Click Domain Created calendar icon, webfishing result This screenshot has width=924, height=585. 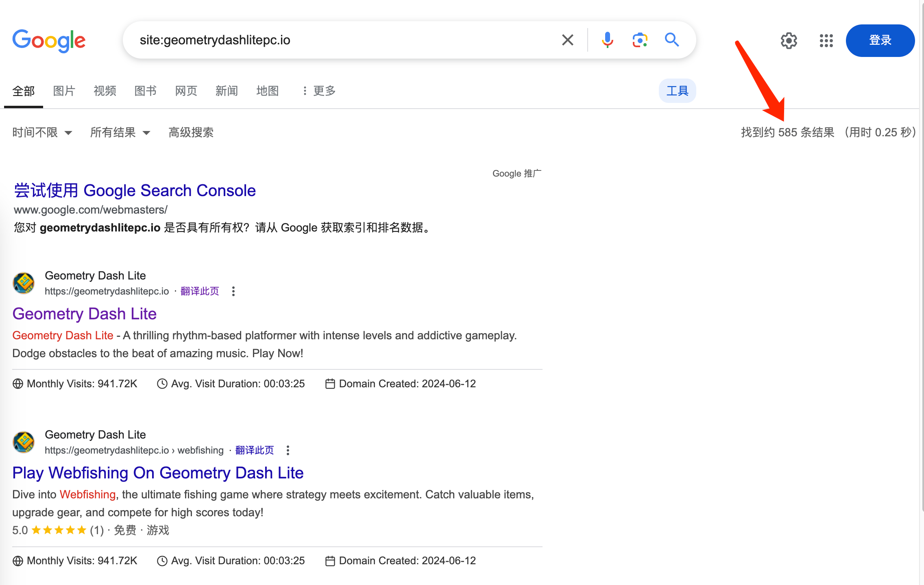pos(330,561)
